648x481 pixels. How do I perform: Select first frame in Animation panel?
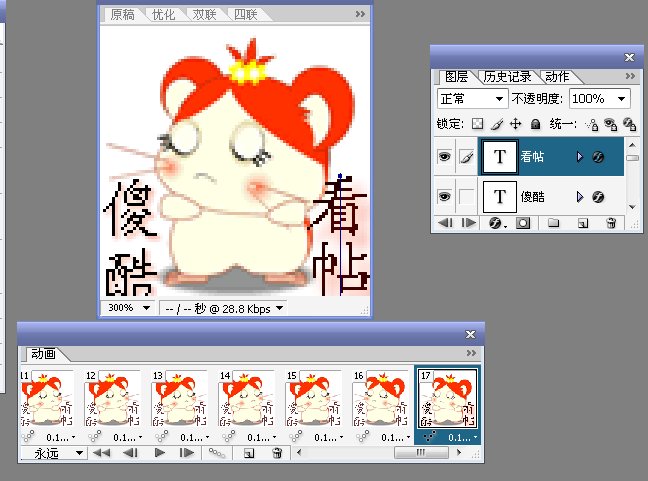click(101, 453)
